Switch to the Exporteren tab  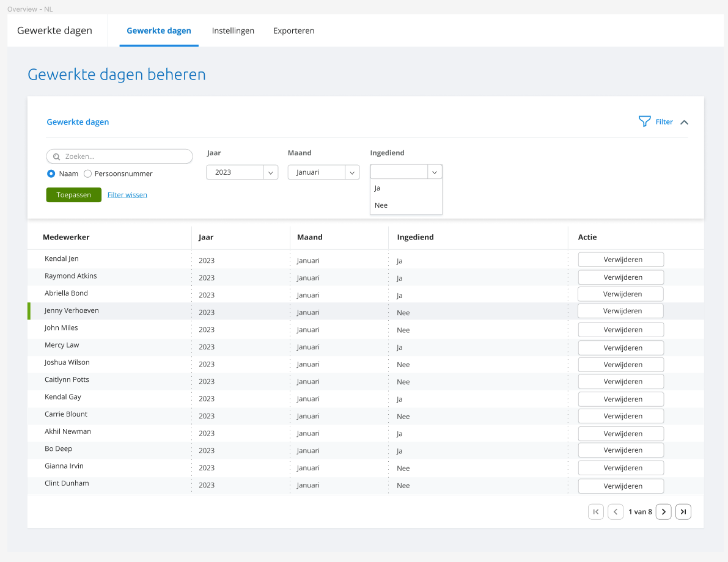pyautogui.click(x=293, y=31)
